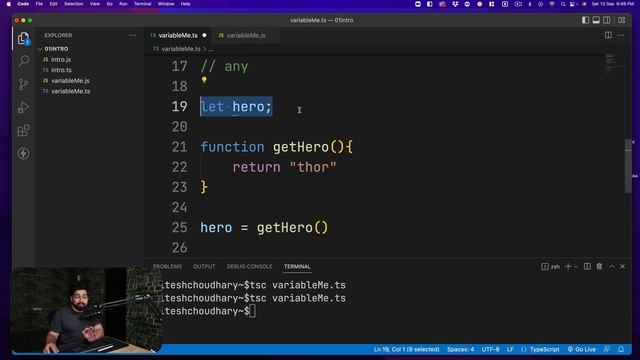Open intro.ts in the explorer

(61, 70)
